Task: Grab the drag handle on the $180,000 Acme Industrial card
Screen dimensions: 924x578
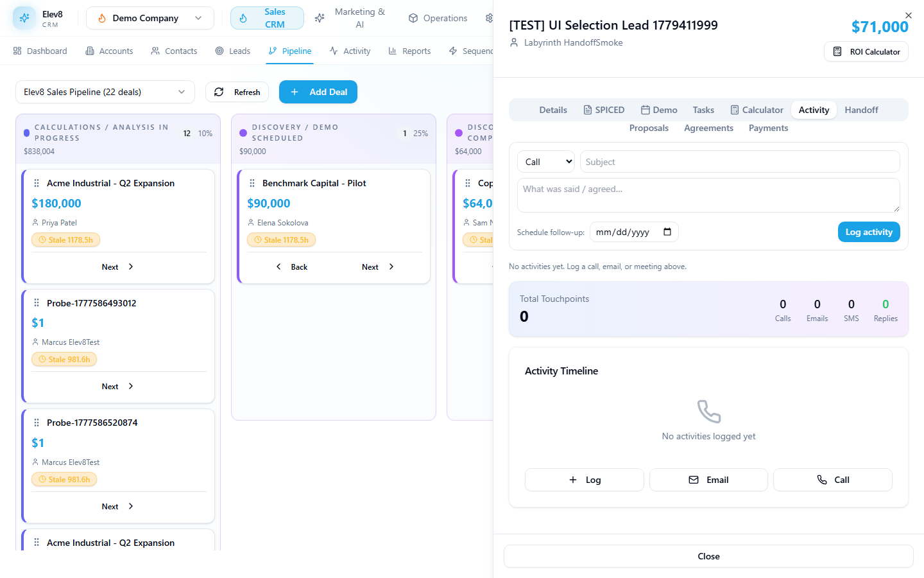Action: 37,183
